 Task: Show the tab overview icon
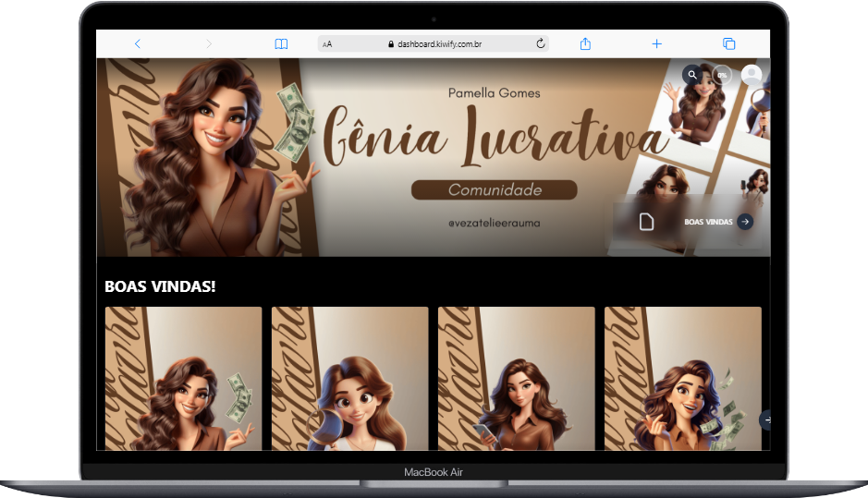tap(728, 43)
